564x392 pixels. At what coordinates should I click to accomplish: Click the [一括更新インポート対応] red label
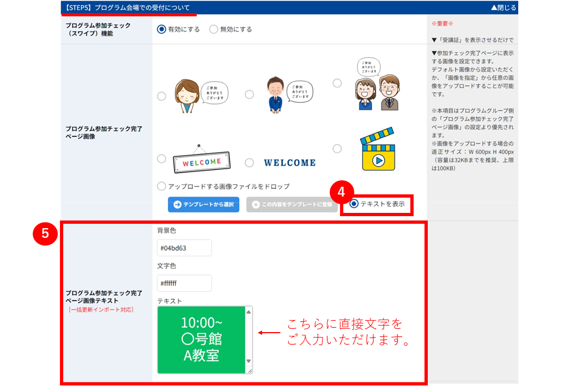pos(101,310)
